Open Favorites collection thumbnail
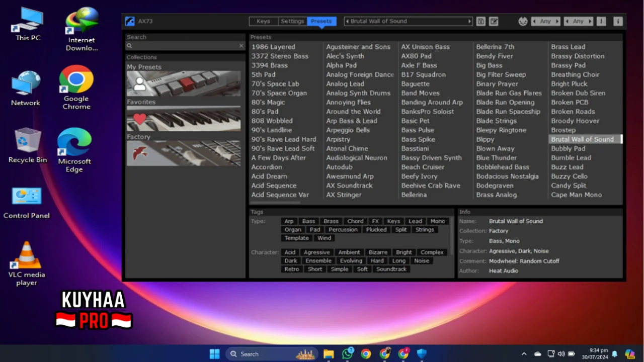 (184, 119)
